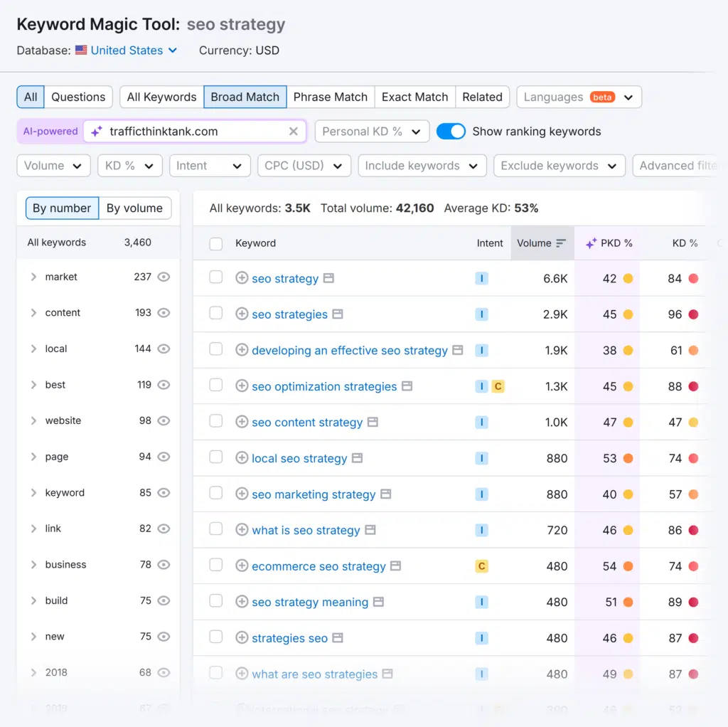This screenshot has width=728, height=727.
Task: Switch sidebar sorting to By volume
Action: coord(135,208)
